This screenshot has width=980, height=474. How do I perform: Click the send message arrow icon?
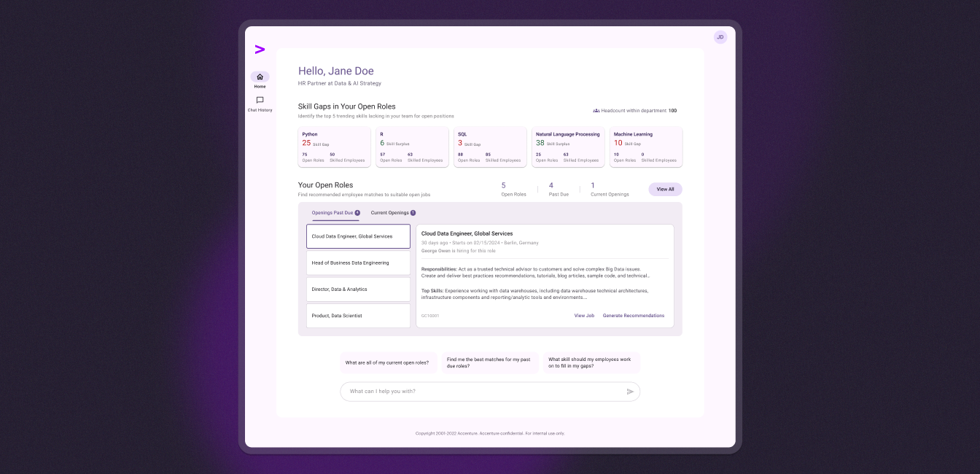pos(630,392)
